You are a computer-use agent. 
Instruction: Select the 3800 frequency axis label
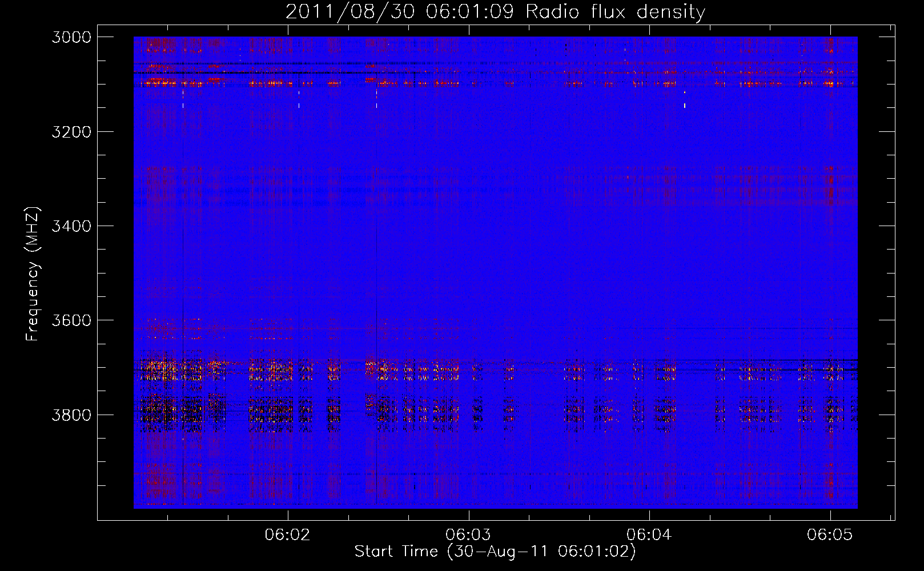coord(71,415)
